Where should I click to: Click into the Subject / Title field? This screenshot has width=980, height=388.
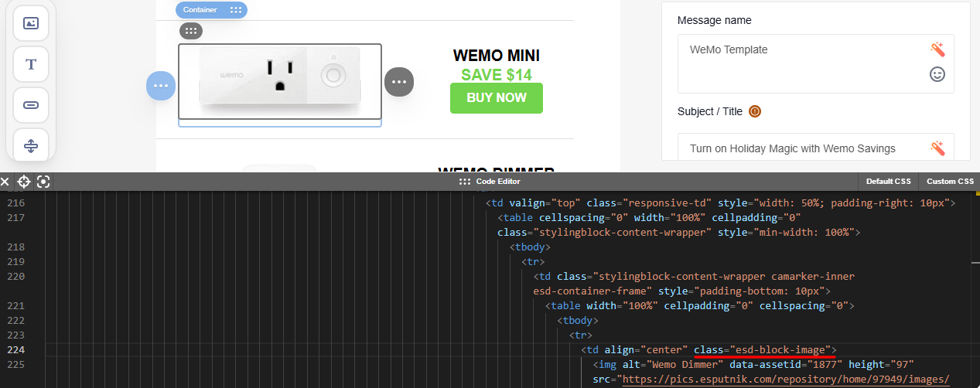pyautogui.click(x=816, y=148)
